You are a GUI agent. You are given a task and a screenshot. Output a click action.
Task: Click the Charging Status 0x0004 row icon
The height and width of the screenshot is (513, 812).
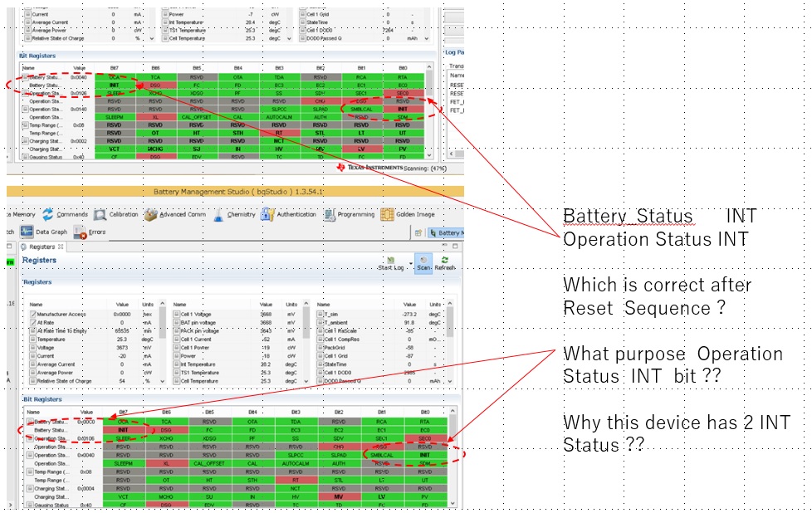tap(30, 488)
